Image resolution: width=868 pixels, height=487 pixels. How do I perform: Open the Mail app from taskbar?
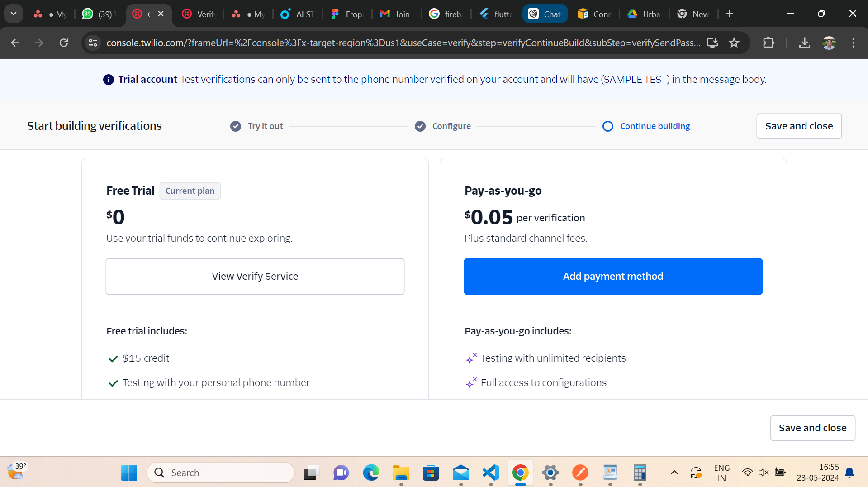tap(460, 473)
